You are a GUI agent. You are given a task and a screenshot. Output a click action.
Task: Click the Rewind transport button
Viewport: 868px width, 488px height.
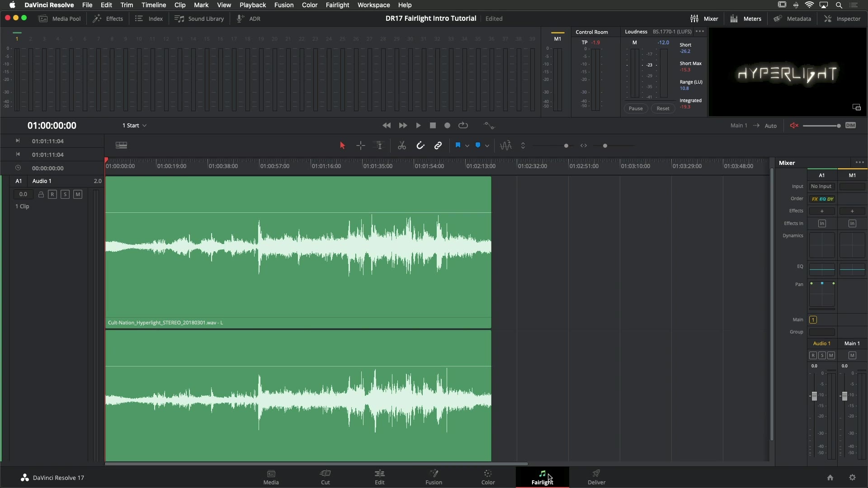[387, 126]
